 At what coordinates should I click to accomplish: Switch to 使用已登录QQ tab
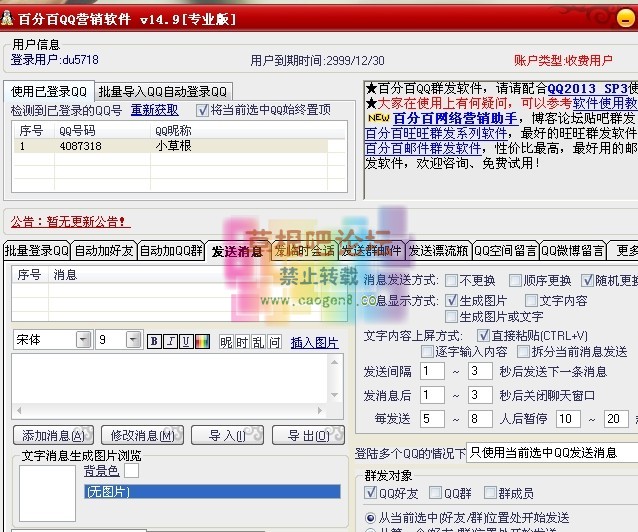tap(49, 91)
